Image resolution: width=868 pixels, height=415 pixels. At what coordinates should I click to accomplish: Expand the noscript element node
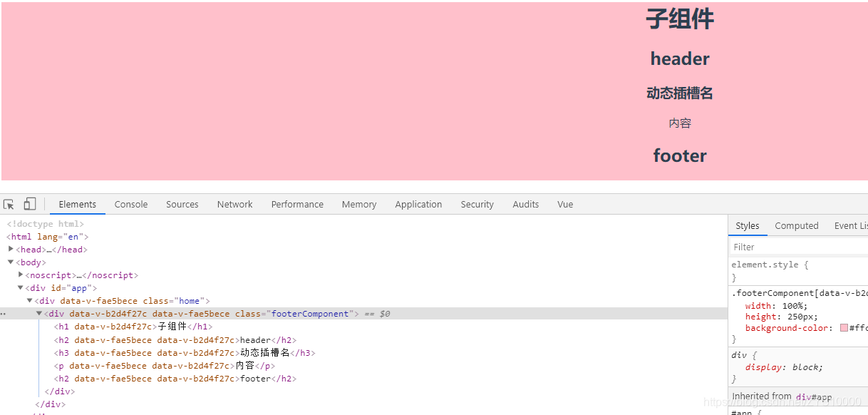(21, 275)
